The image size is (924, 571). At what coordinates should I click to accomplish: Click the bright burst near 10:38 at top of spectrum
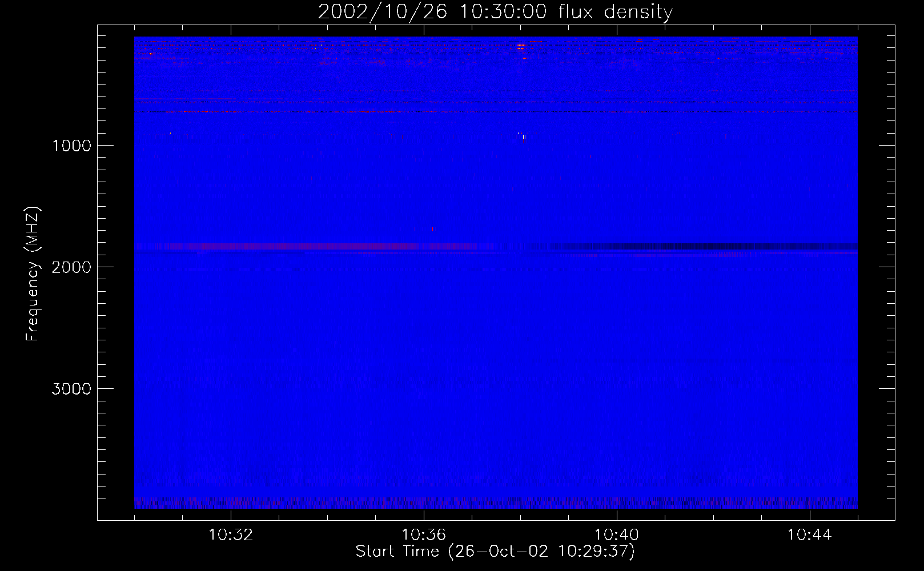[x=521, y=46]
